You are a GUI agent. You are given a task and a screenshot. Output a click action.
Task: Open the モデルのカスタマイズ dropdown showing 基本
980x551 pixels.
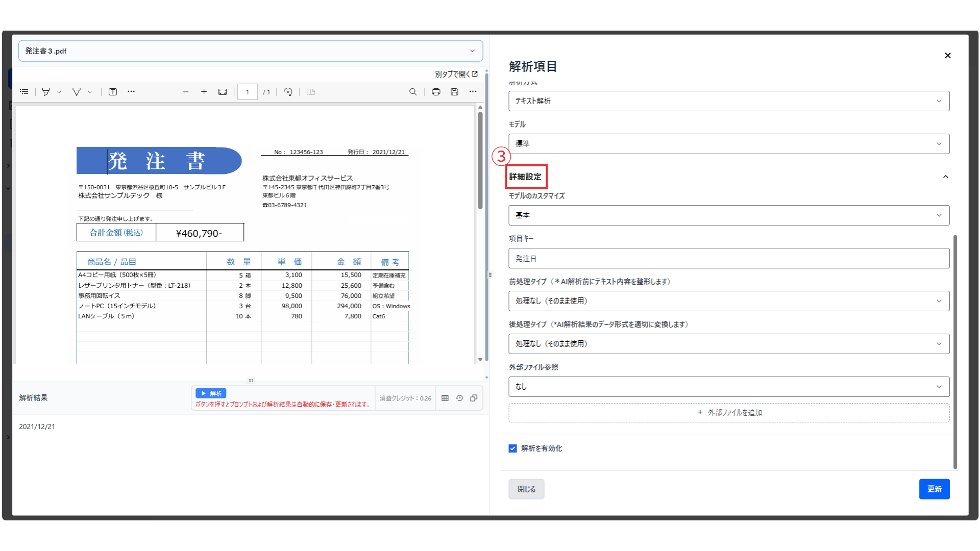[x=729, y=215]
